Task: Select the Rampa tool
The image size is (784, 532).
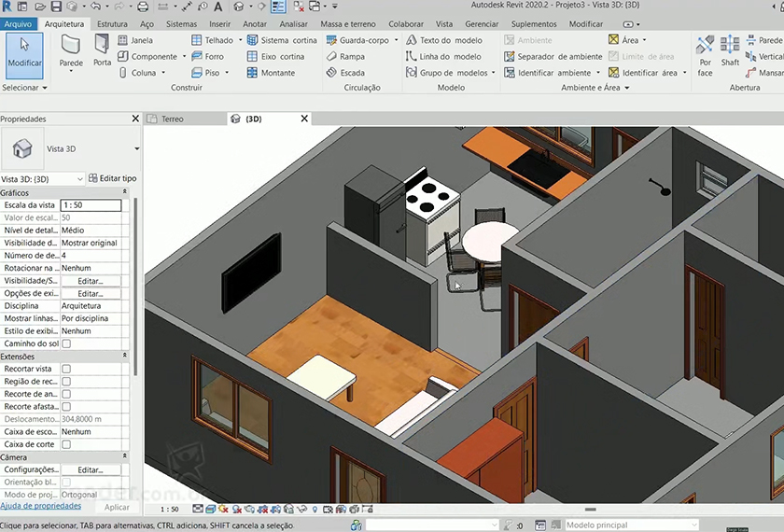Action: [345, 57]
